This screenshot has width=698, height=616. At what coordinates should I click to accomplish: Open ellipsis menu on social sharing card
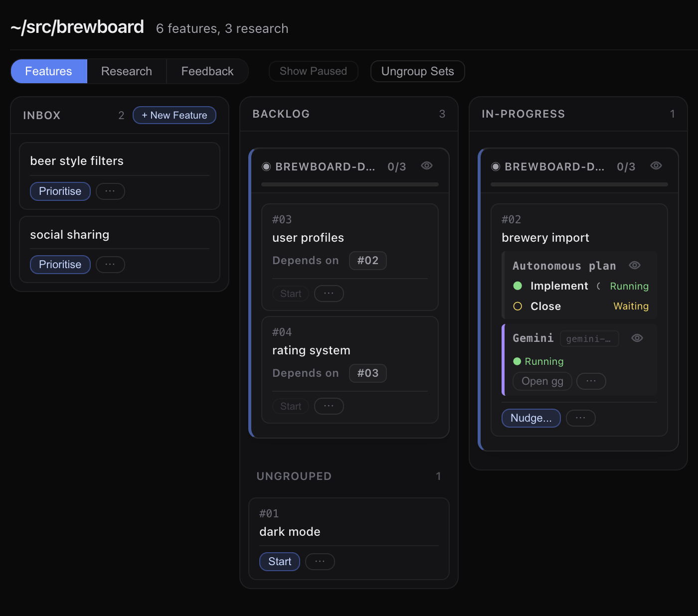110,265
